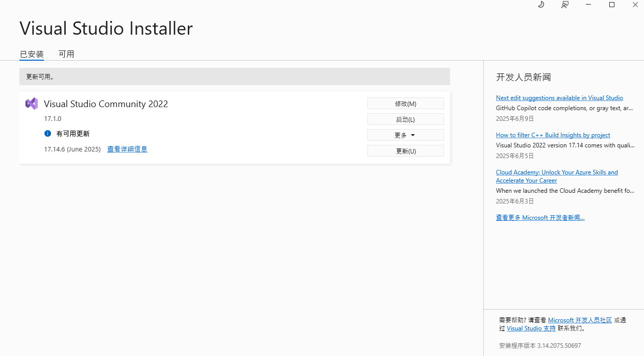Click the 修改(M) button
Viewport: 644px width, 356px height.
point(405,103)
